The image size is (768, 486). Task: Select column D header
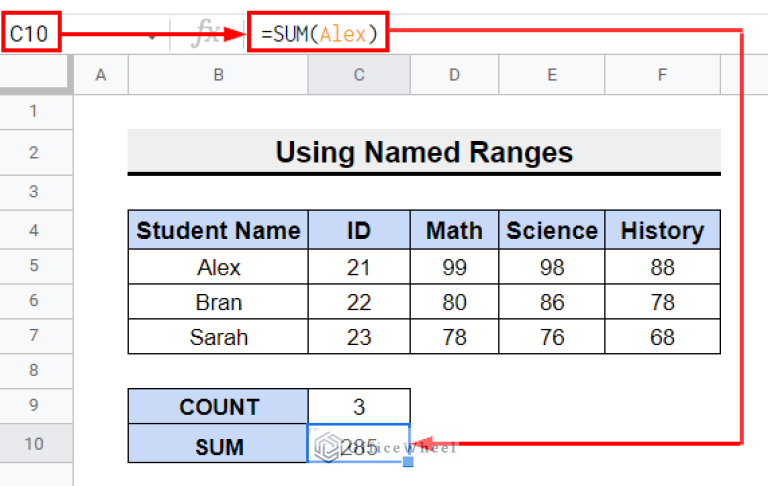pyautogui.click(x=455, y=75)
